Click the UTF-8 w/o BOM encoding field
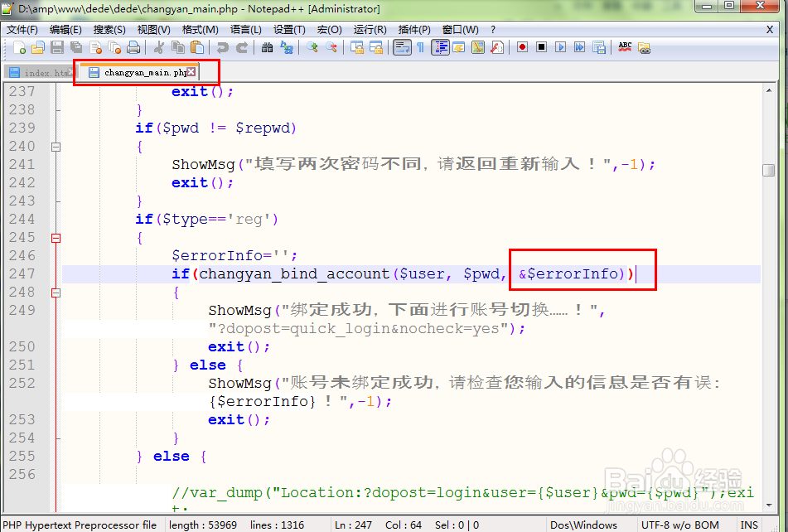The width and height of the screenshot is (788, 532). click(x=679, y=525)
